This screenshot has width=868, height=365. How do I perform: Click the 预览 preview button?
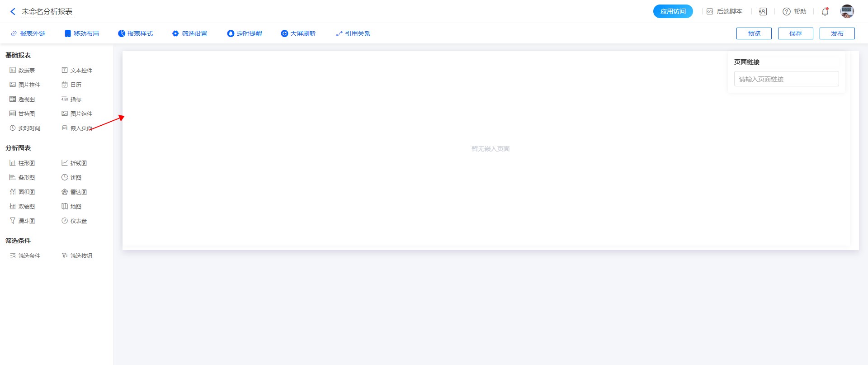(x=754, y=34)
